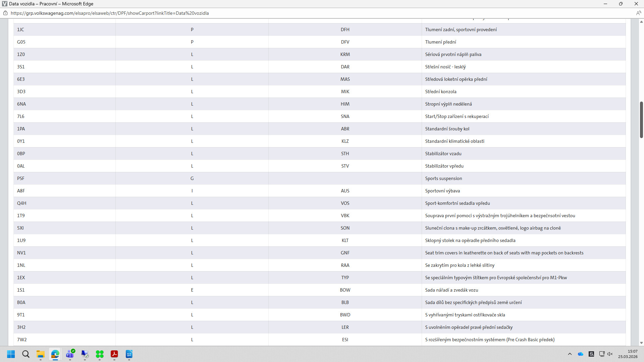Viewport: 644px width, 362px height.
Task: Open the taskbar Search
Action: (x=26, y=354)
